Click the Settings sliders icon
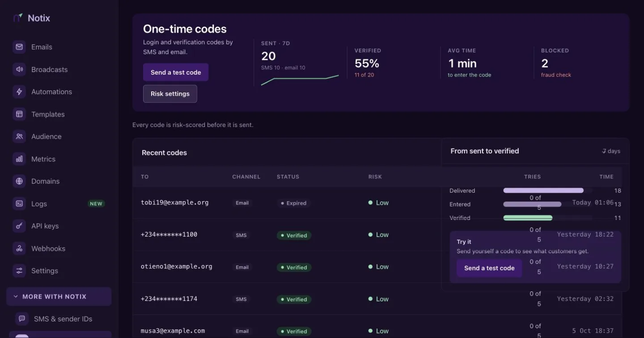 (x=19, y=270)
